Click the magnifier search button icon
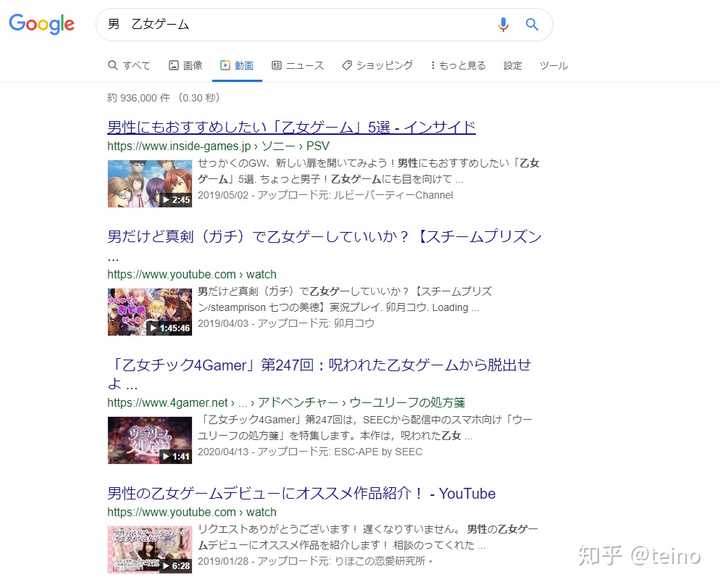720x585 pixels. (531, 24)
